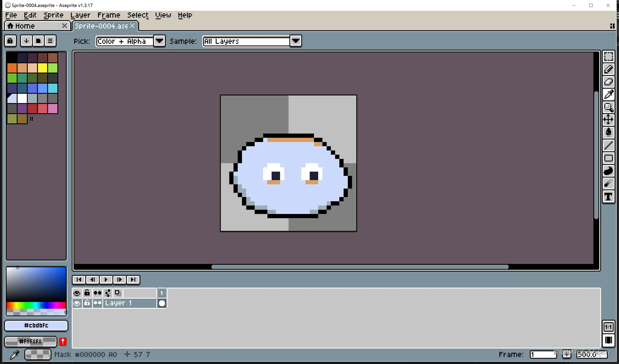Open the palette options menu button
This screenshot has height=364, width=619.
click(x=50, y=41)
